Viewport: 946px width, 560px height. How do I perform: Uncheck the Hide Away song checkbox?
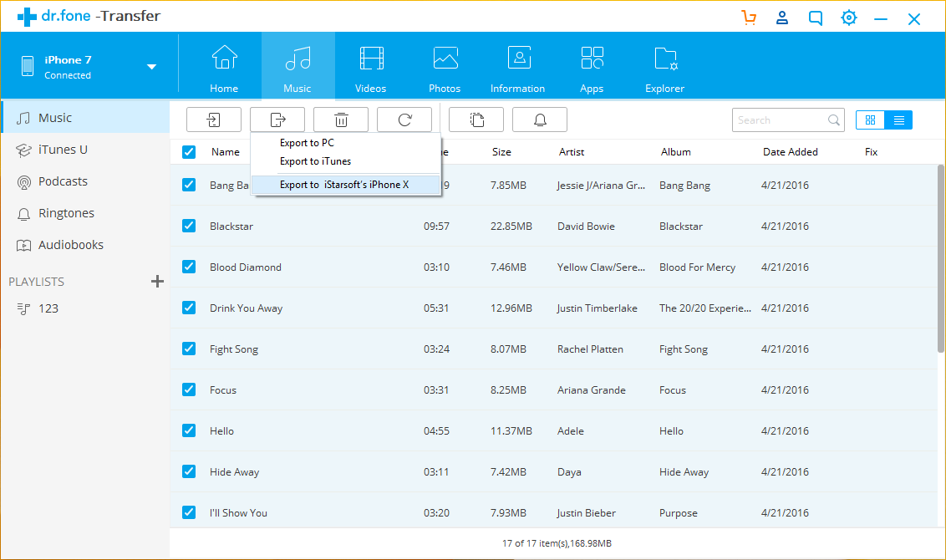coord(189,471)
